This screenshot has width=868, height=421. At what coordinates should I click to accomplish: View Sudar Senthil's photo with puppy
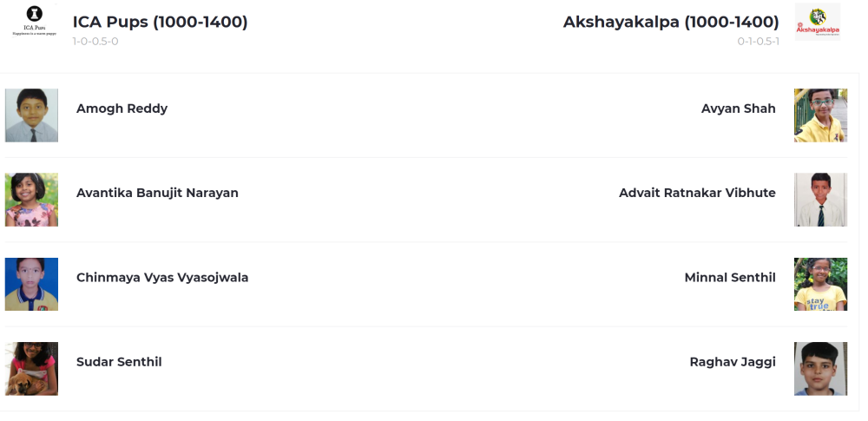31,368
